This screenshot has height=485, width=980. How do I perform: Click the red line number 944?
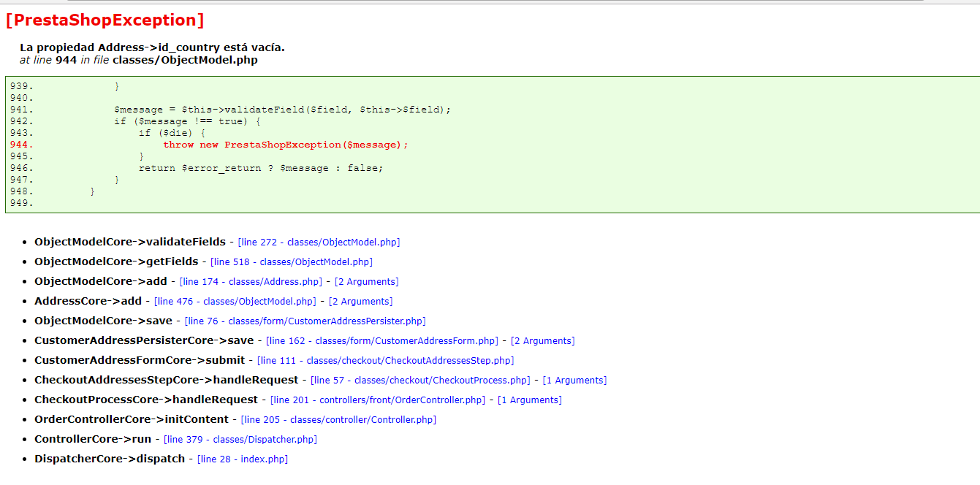(x=22, y=145)
